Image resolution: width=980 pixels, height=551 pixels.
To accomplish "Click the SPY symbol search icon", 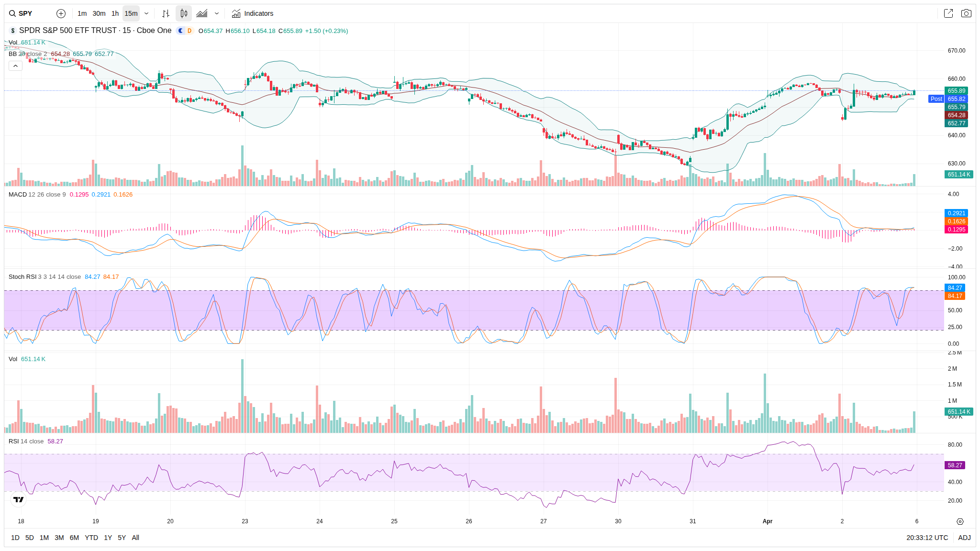I will [x=12, y=13].
